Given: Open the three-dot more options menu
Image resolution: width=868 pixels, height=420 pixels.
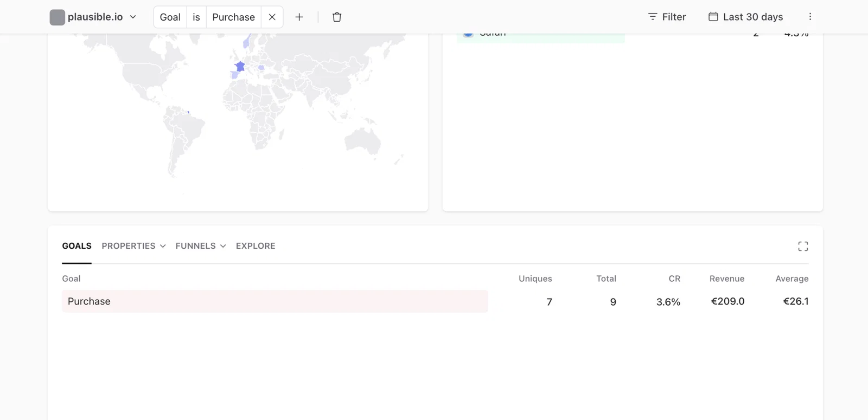Looking at the screenshot, I should pos(810,17).
